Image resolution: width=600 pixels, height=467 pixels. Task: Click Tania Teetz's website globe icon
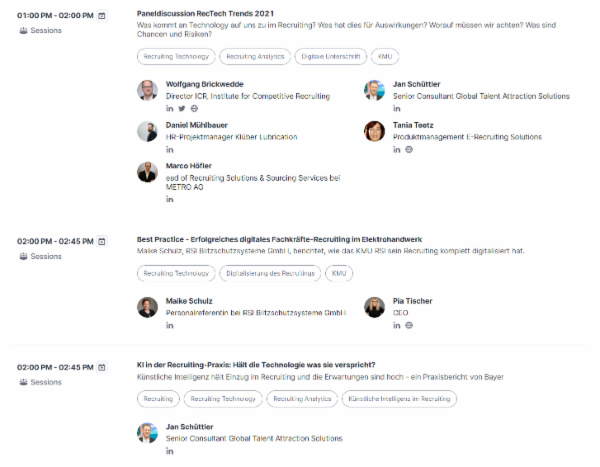click(x=409, y=149)
